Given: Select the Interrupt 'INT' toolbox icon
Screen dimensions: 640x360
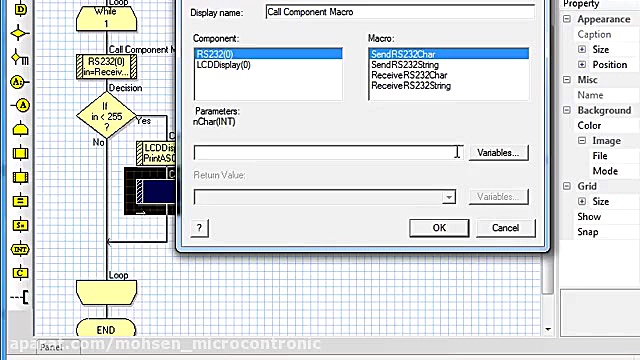Looking at the screenshot, I should click(20, 249).
